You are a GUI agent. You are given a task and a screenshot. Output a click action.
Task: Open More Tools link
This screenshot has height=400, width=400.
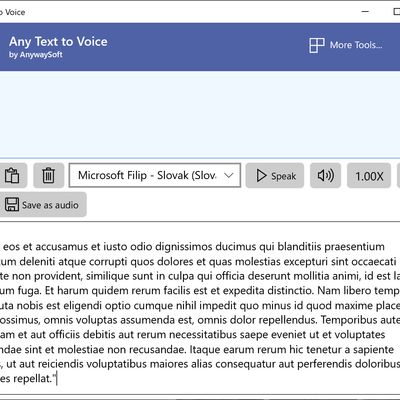tap(346, 45)
